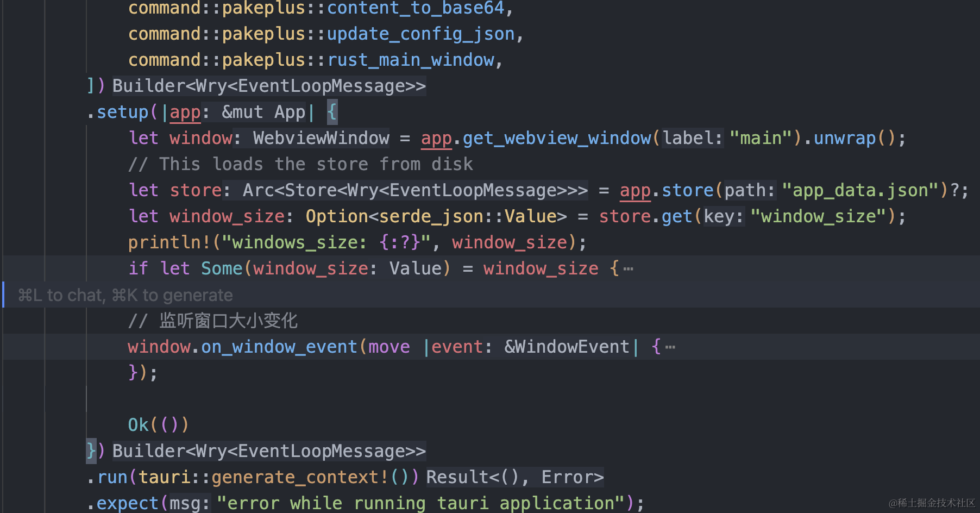Click the 'WebviewWindow' type hint
980x513 pixels.
321,138
